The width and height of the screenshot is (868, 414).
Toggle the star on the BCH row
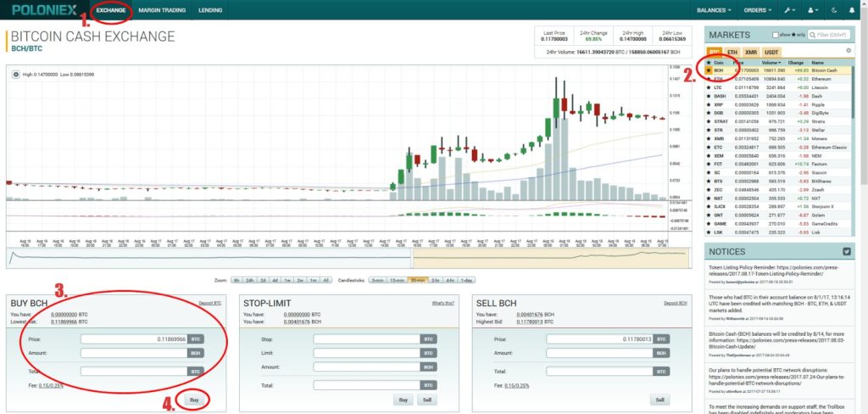[709, 70]
